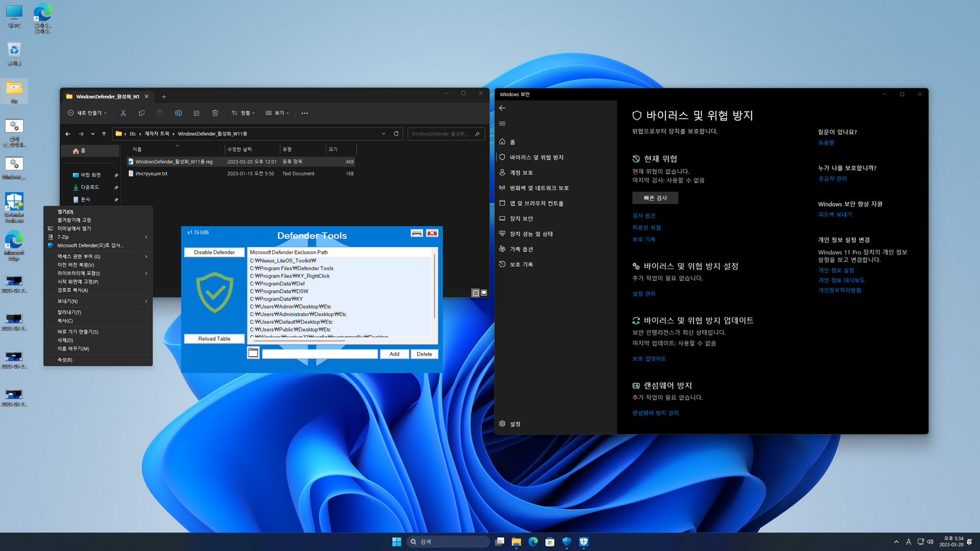This screenshot has height=551, width=980.
Task: Click Delete button in Defender Tools
Action: [424, 354]
